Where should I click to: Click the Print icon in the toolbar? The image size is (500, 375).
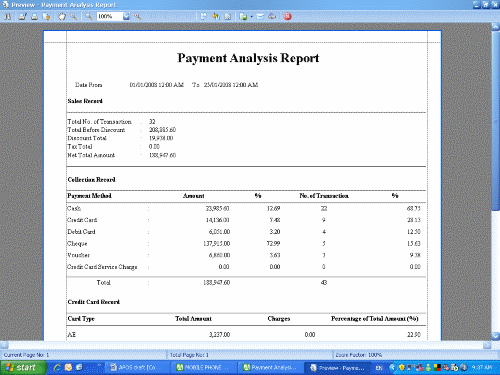tap(34, 16)
